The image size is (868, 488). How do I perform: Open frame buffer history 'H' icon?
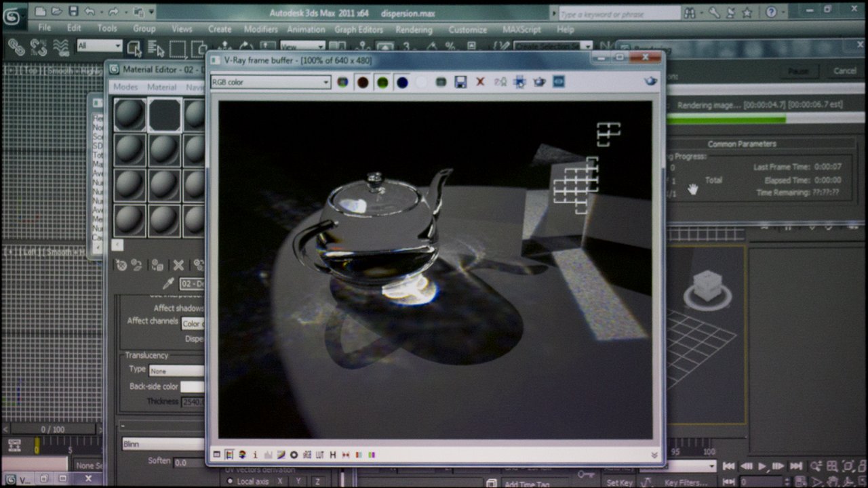(x=333, y=455)
